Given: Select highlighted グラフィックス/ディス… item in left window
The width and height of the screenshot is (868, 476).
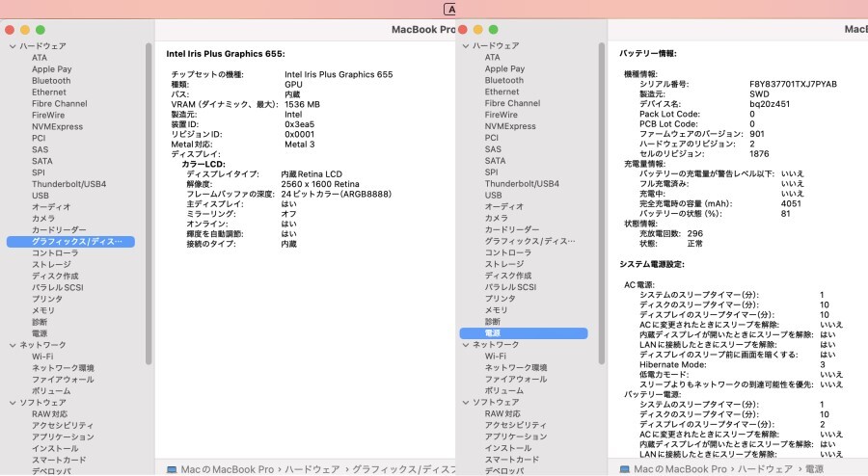Looking at the screenshot, I should [70, 242].
